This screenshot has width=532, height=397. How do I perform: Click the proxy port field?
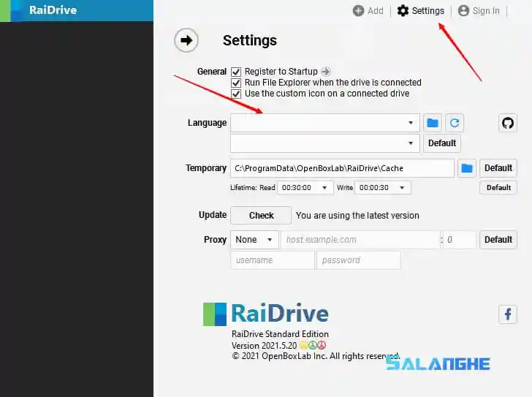pyautogui.click(x=460, y=240)
